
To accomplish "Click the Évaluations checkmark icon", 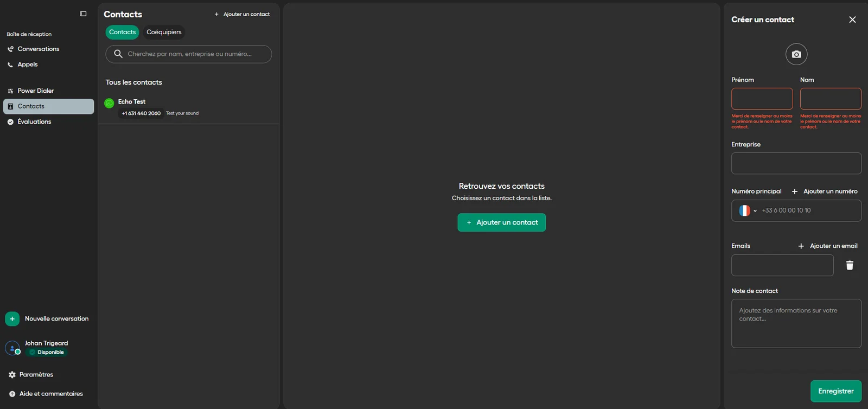I will pyautogui.click(x=10, y=122).
